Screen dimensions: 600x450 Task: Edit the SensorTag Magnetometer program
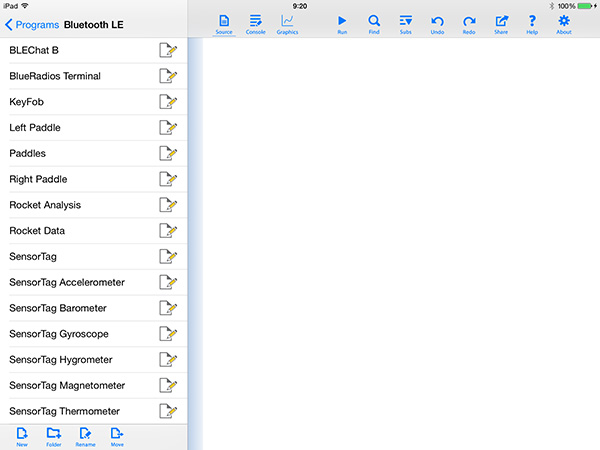click(168, 385)
